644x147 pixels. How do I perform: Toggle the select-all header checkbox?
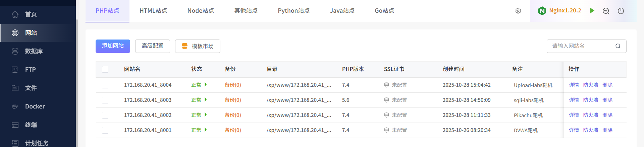(x=105, y=69)
